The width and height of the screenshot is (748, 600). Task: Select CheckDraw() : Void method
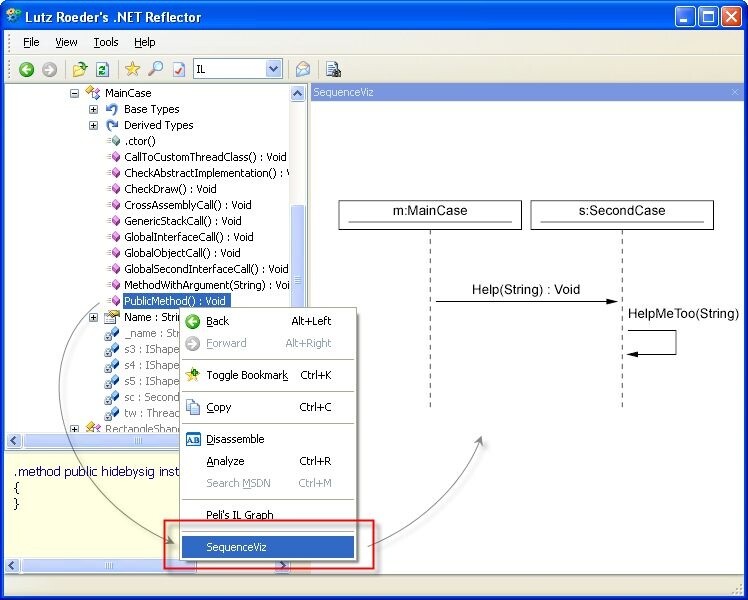170,189
